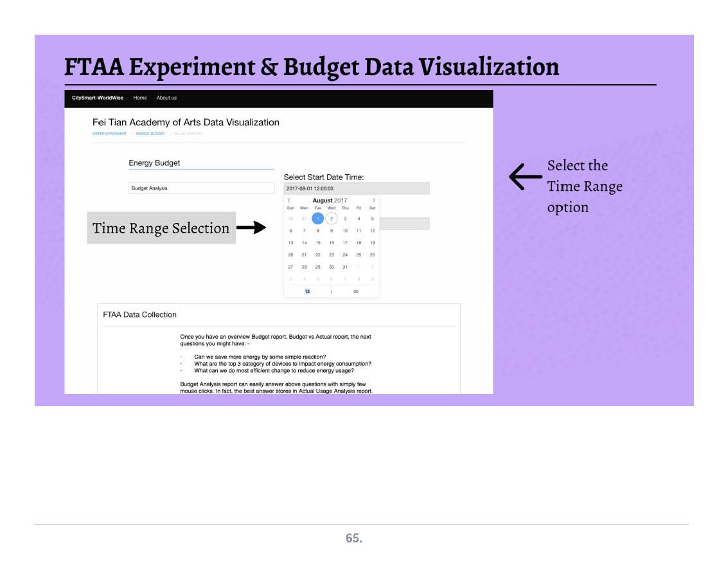728x563 pixels.
Task: Click the Start Date Time input field
Action: pos(356,188)
